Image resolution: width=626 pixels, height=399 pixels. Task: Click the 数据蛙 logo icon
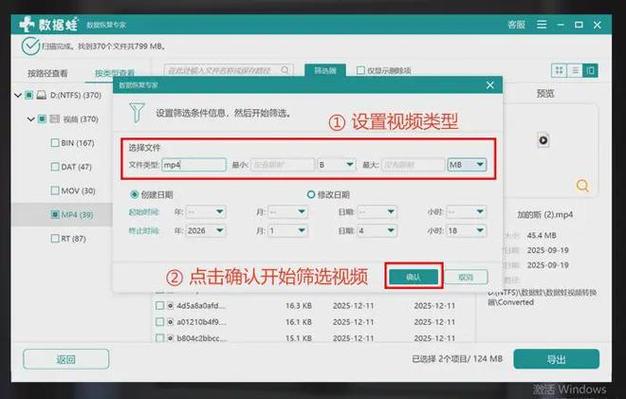[26, 24]
